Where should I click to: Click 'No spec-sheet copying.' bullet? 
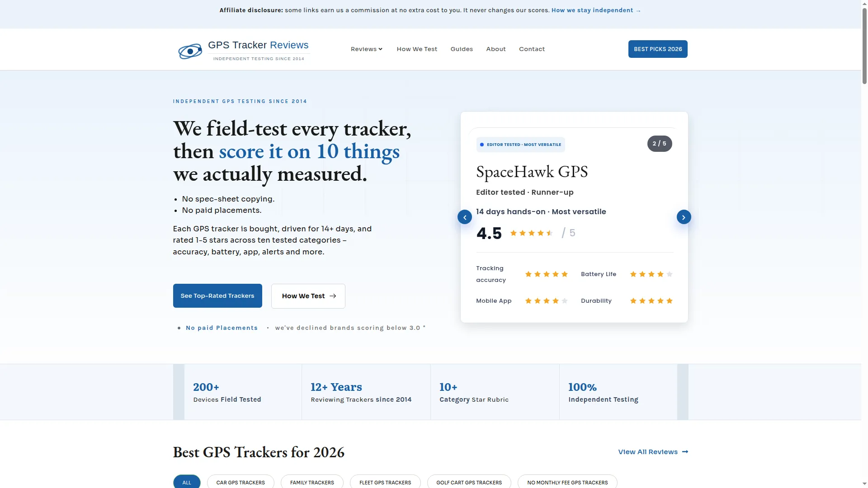click(228, 199)
